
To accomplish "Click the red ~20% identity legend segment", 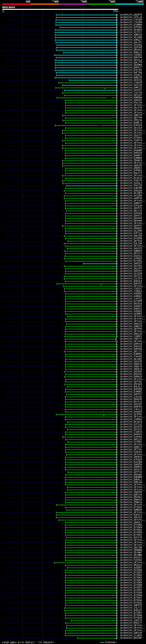I will tap(16, 4).
